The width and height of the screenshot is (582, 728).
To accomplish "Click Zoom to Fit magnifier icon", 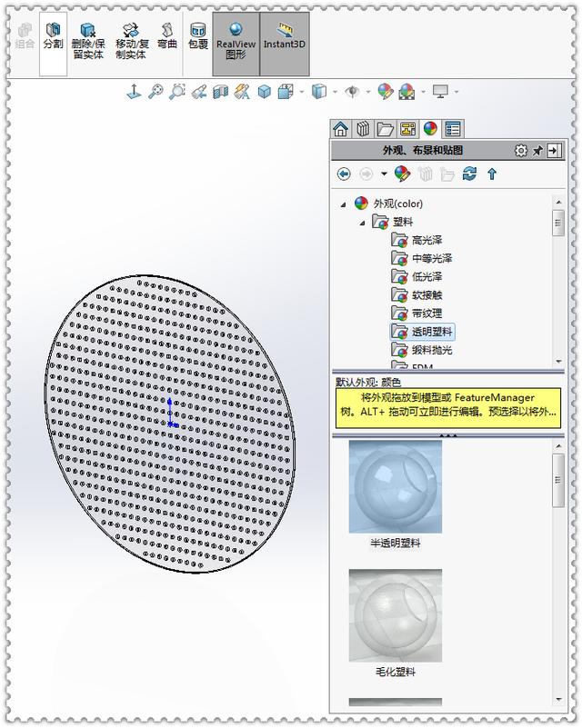I will tap(156, 92).
